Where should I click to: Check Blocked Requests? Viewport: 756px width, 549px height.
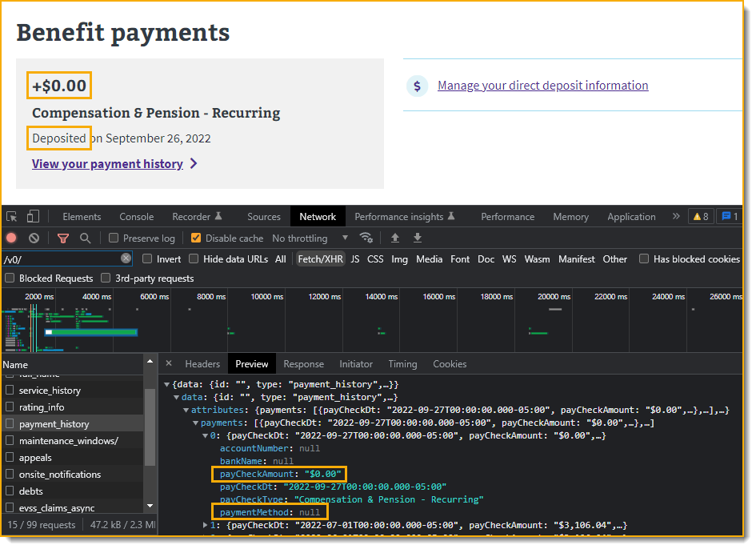[x=9, y=279]
